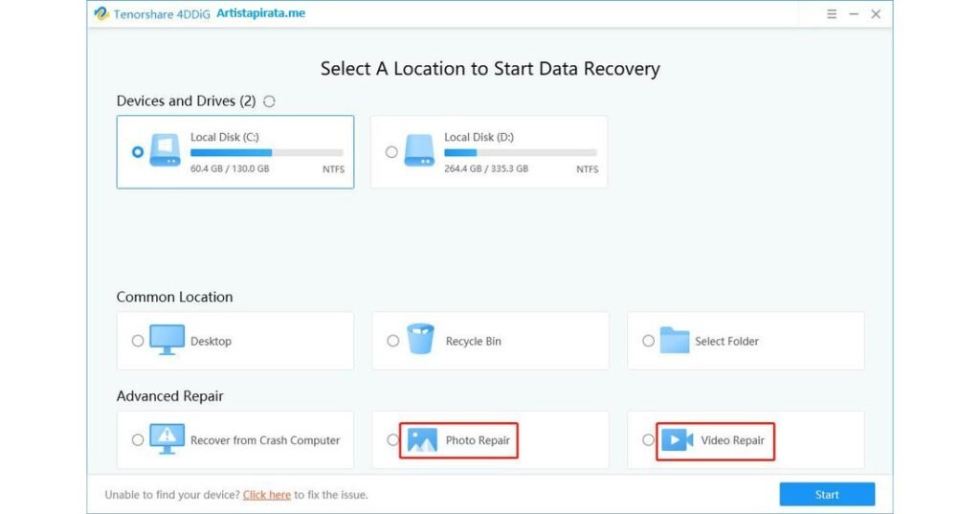Click the Local Disk (C:) usage bar
The height and width of the screenshot is (514, 980).
(267, 152)
